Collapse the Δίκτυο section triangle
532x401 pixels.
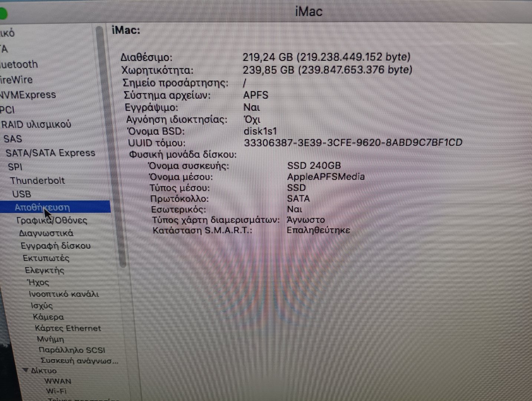(x=26, y=370)
